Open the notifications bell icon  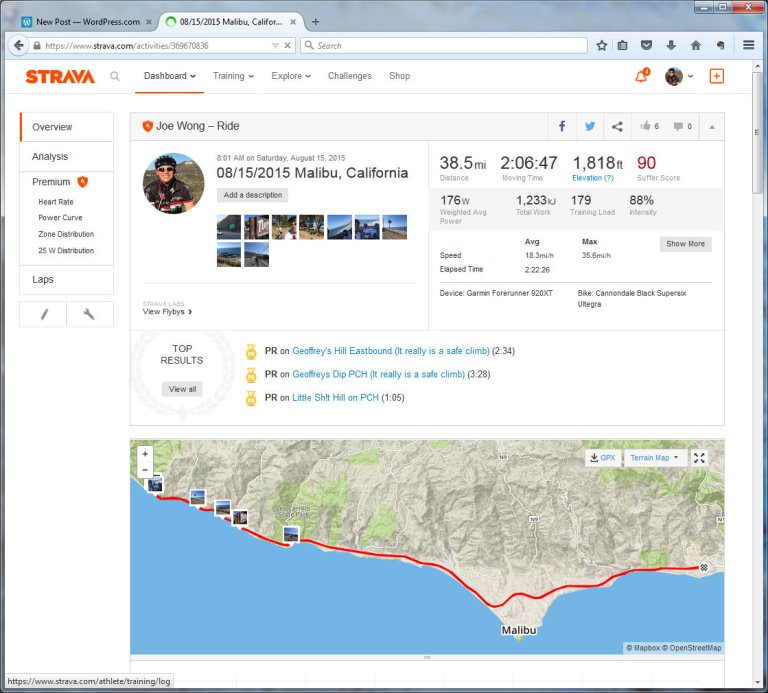(x=642, y=76)
